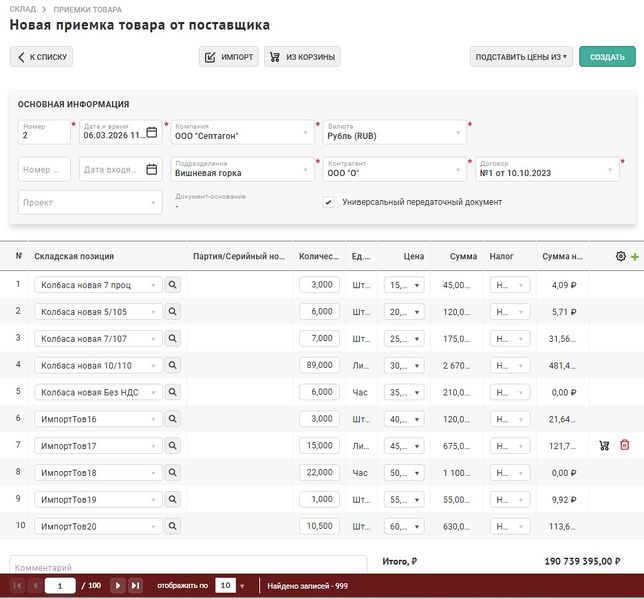Open search for ИмпортТов17 row
The height and width of the screenshot is (599, 644).
pos(172,446)
